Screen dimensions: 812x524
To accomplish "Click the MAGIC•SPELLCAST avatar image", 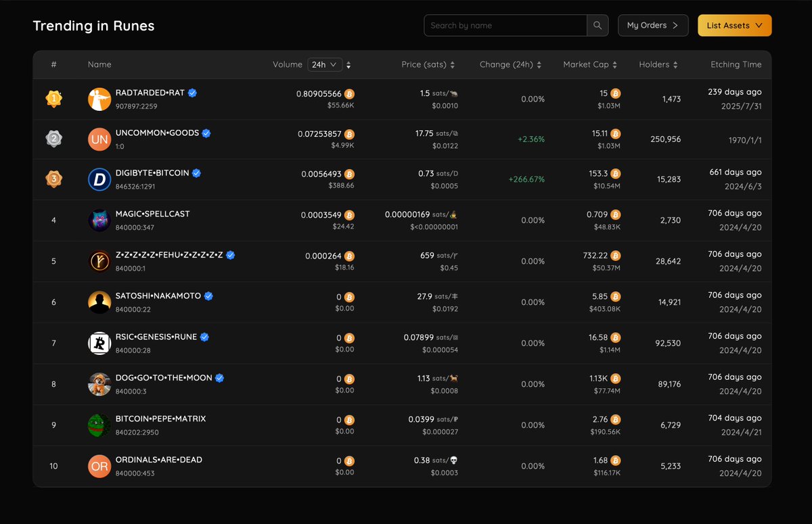I will pyautogui.click(x=99, y=220).
